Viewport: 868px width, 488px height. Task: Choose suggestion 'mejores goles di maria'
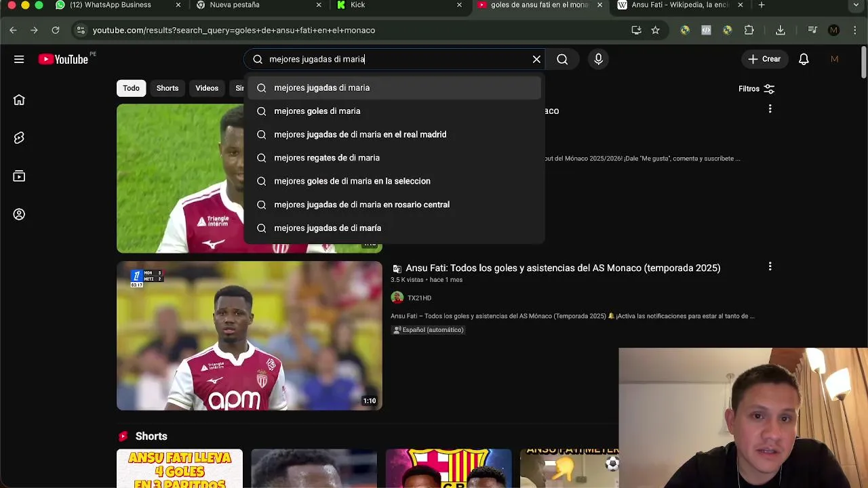pyautogui.click(x=395, y=111)
